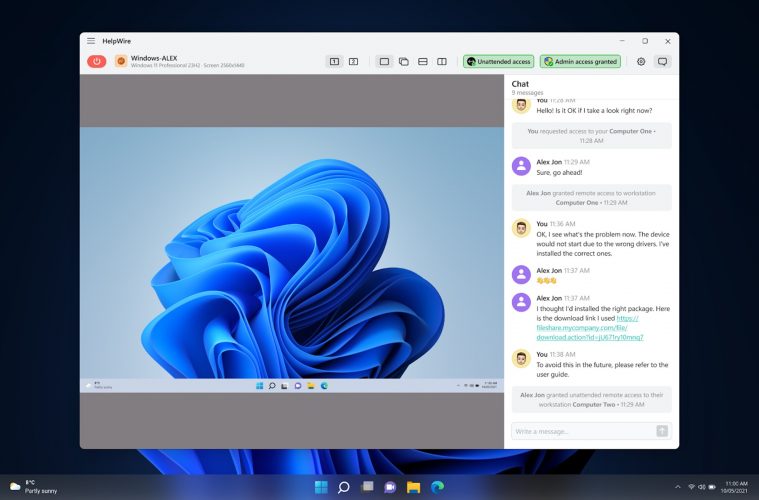Screen dimensions: 759x500
Task: Click the remote desktop wallpaper view
Action: pyautogui.click(x=292, y=253)
